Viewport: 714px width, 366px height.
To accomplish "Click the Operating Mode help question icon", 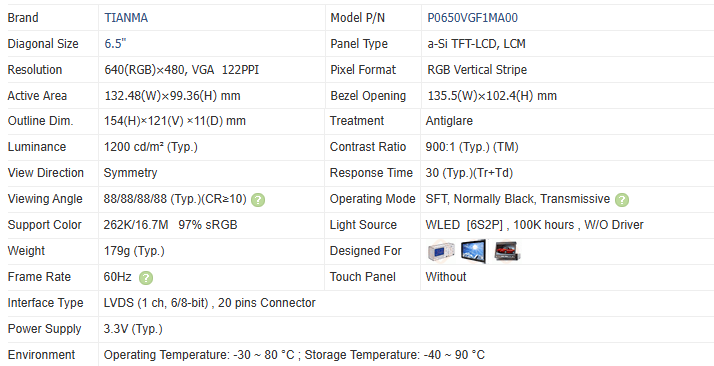I will point(622,199).
